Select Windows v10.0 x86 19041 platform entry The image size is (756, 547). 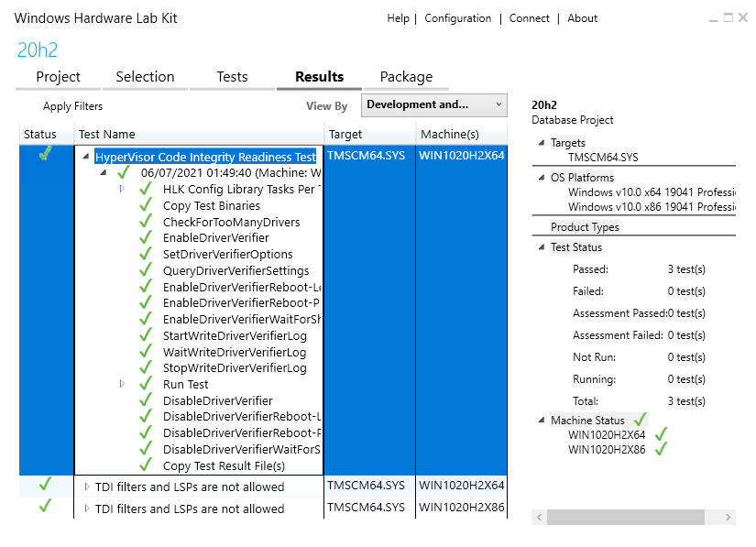pyautogui.click(x=652, y=207)
